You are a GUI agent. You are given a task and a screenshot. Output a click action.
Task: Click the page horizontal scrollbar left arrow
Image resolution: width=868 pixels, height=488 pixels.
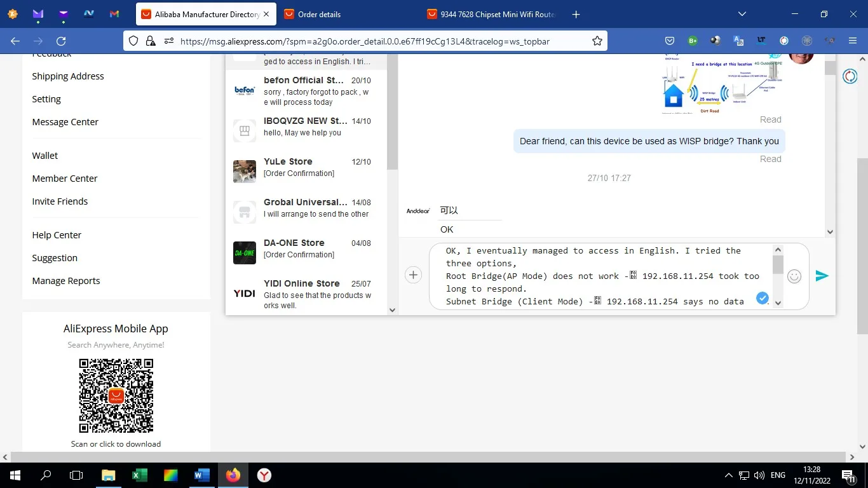pos(5,457)
